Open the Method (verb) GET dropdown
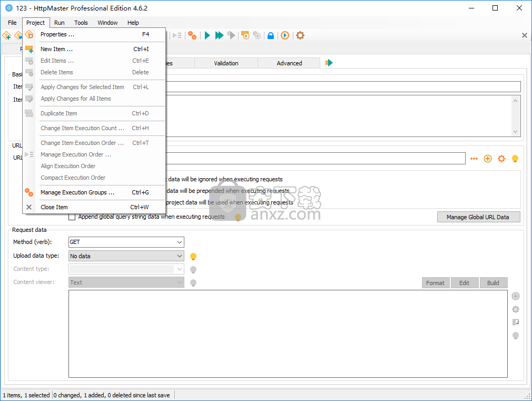Viewport: 532px width, 401px height. (126, 242)
